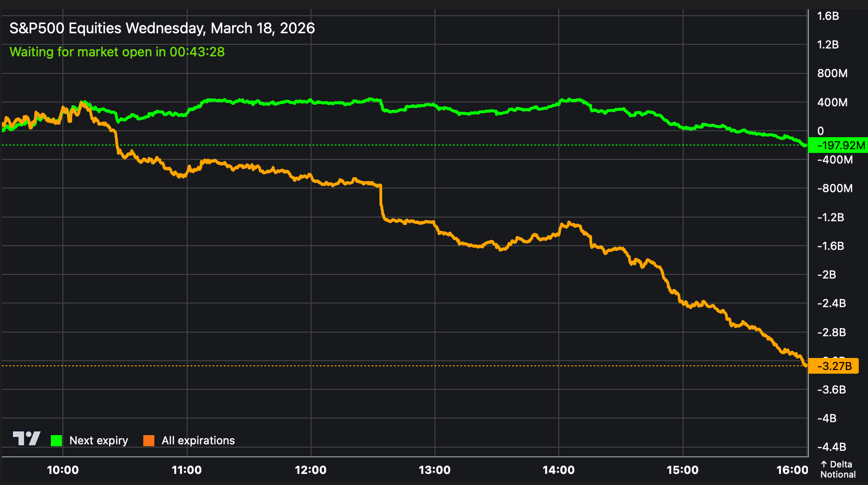868x485 pixels.
Task: Select the "Next expiry" legend label
Action: [x=98, y=441]
